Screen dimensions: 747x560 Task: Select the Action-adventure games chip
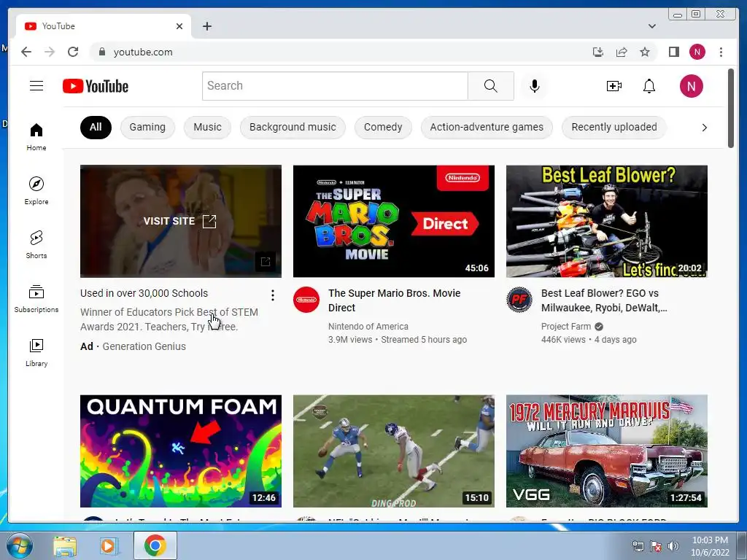[487, 127]
